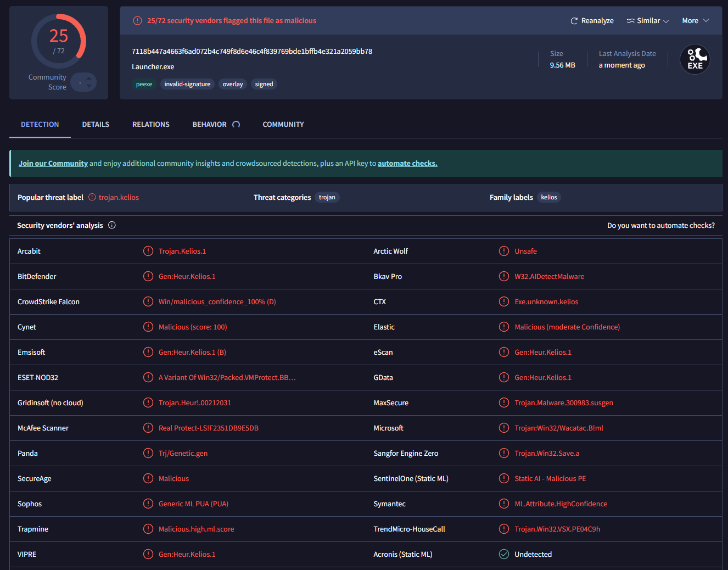Click the 9.56 MB size value
This screenshot has height=570, width=728.
point(563,65)
